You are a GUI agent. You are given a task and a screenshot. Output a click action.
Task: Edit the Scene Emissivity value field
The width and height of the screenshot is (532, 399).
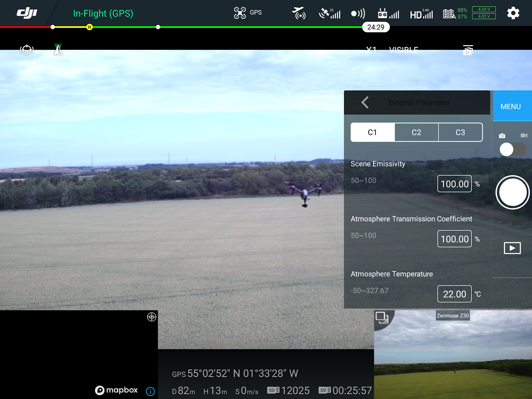point(454,184)
